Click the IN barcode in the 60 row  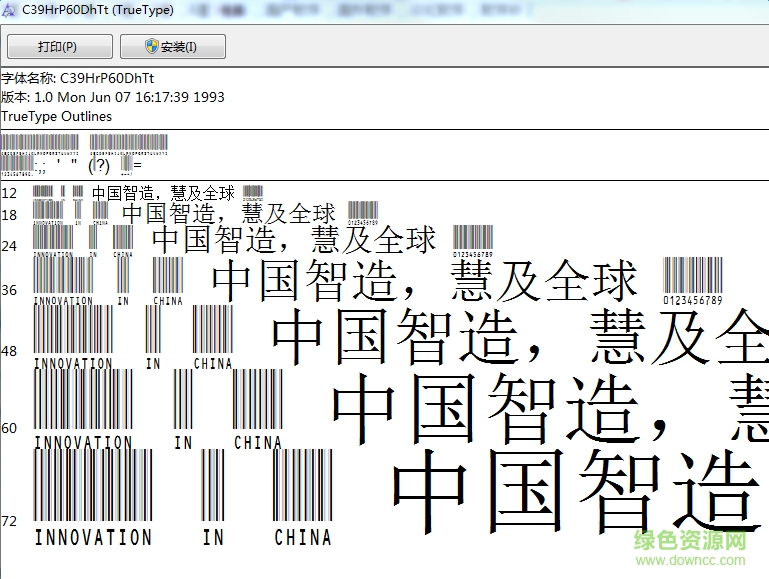(183, 410)
